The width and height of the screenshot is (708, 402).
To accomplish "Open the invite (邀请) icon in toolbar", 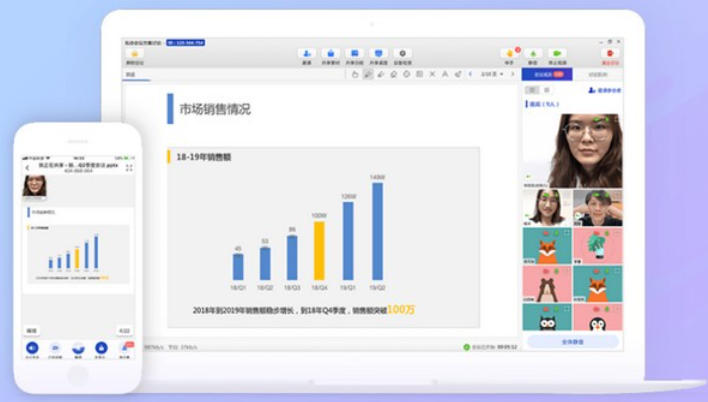I will coord(306,53).
